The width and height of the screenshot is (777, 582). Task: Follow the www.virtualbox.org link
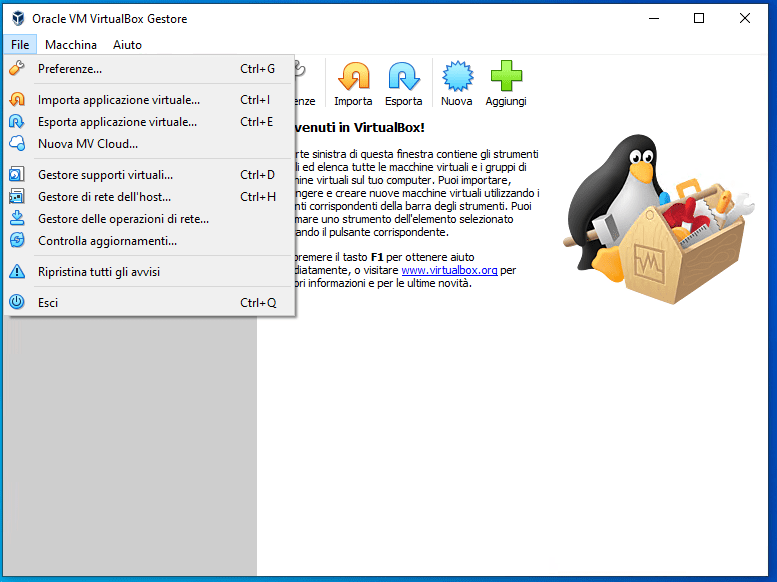[448, 270]
